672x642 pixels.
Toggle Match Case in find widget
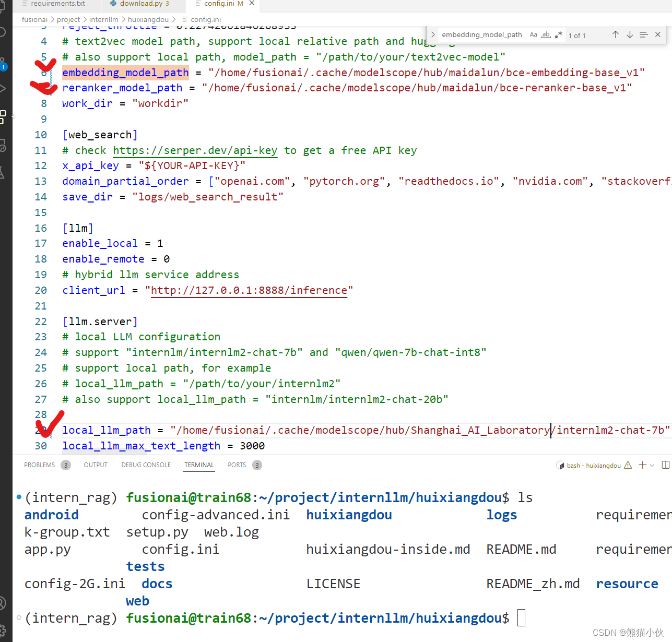(x=533, y=34)
